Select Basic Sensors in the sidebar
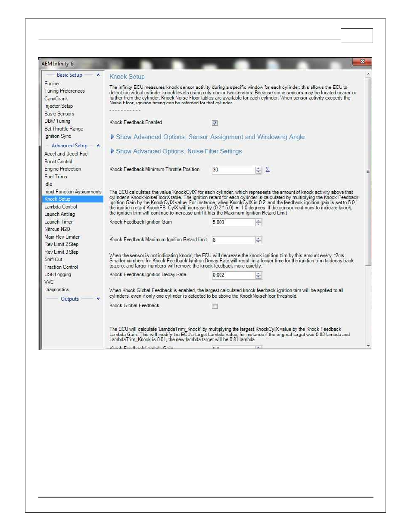The width and height of the screenshot is (411, 532). click(59, 114)
